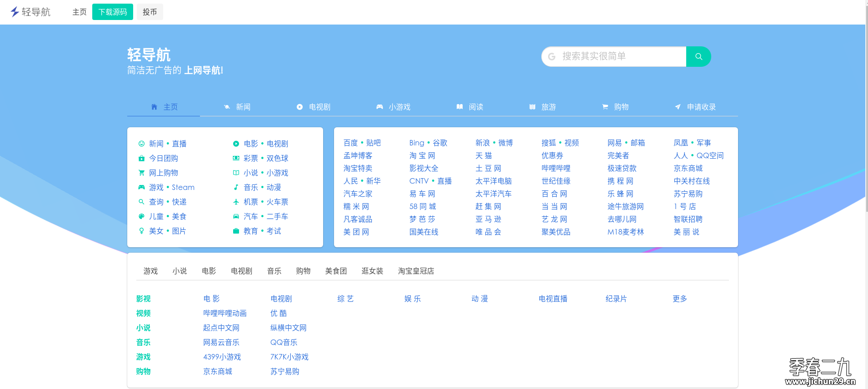
Task: Click the book icon beside 阅读 tab
Action: pyautogui.click(x=459, y=107)
